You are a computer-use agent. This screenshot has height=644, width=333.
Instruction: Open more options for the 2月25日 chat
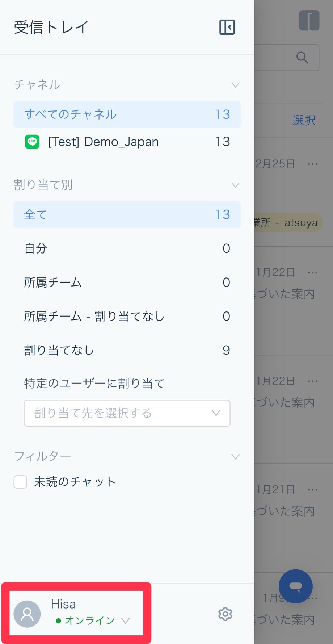312,164
